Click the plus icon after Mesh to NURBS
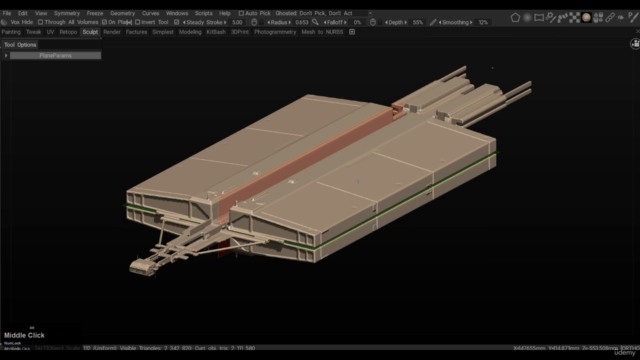Image resolution: width=640 pixels, height=360 pixels. click(x=352, y=32)
